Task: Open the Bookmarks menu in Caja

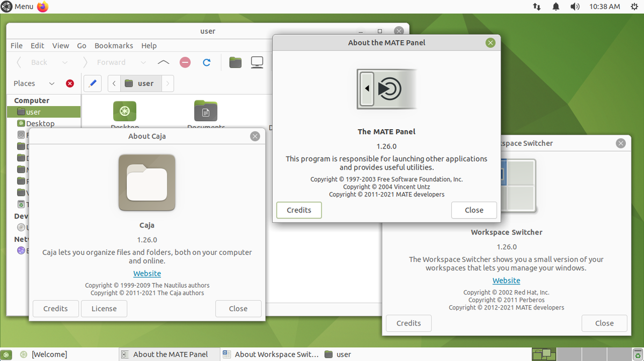Action: pos(113,46)
